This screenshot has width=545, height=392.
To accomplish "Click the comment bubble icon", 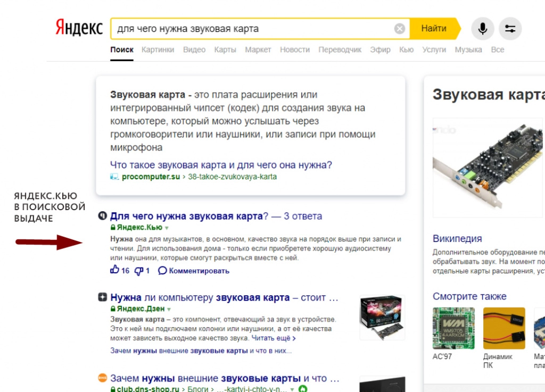I will [x=162, y=271].
